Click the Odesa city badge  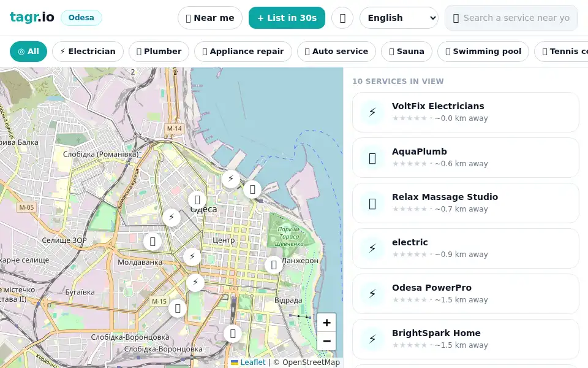click(x=81, y=18)
